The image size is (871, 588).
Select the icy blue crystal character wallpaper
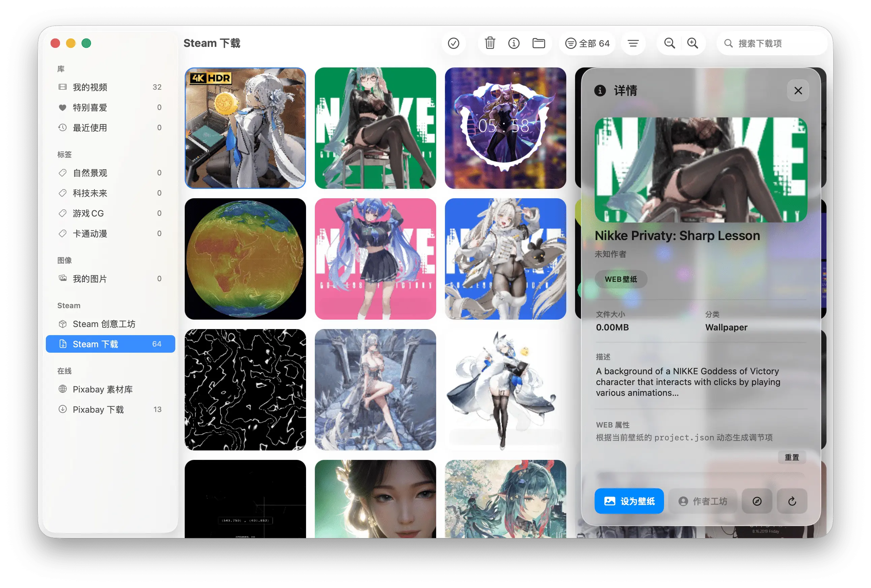375,390
